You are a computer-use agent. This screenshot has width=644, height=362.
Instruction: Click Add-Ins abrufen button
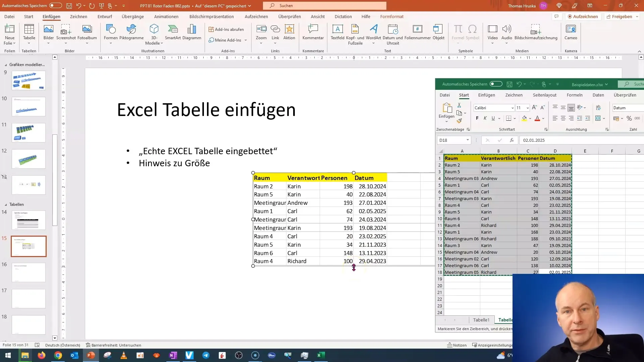pos(226,29)
